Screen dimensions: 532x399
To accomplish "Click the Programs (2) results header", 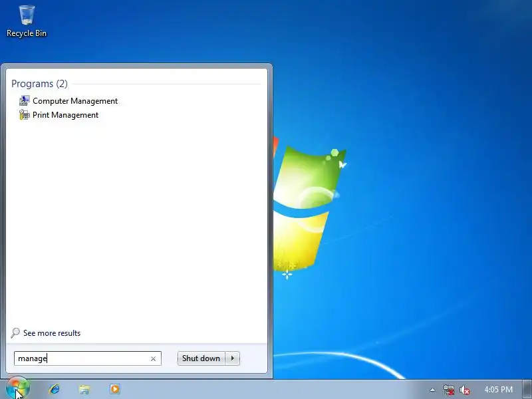I will [39, 84].
